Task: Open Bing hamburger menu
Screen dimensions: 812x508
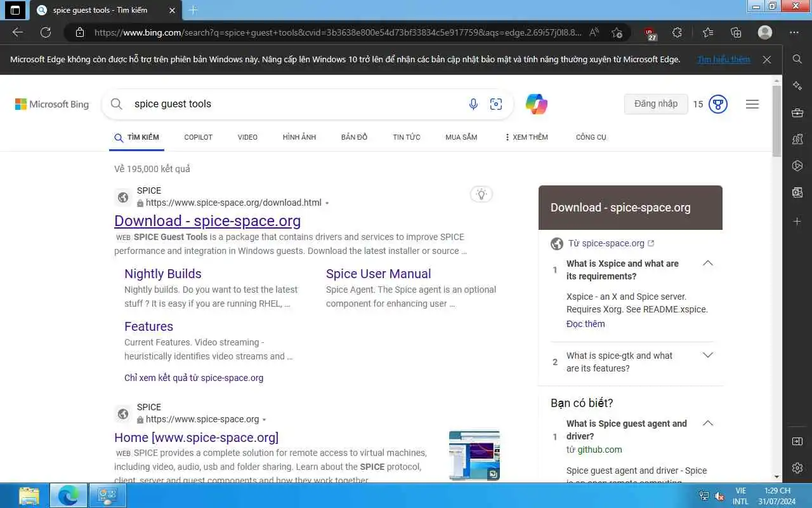Action: pos(752,104)
